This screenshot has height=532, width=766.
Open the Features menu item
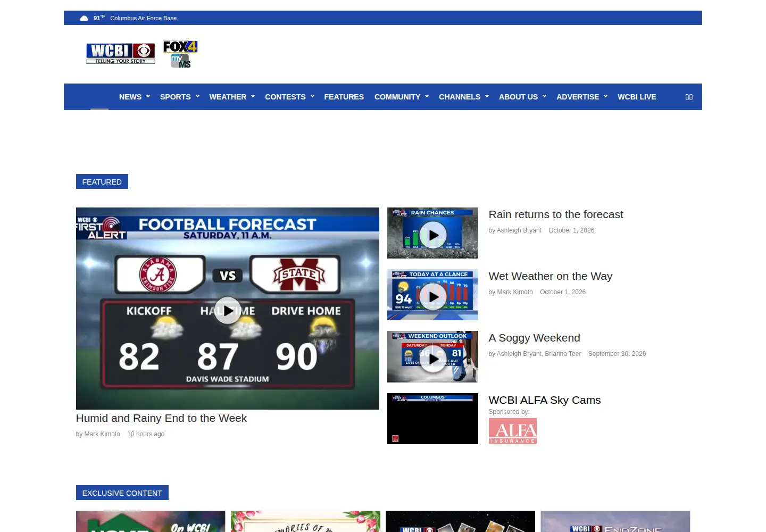[344, 97]
